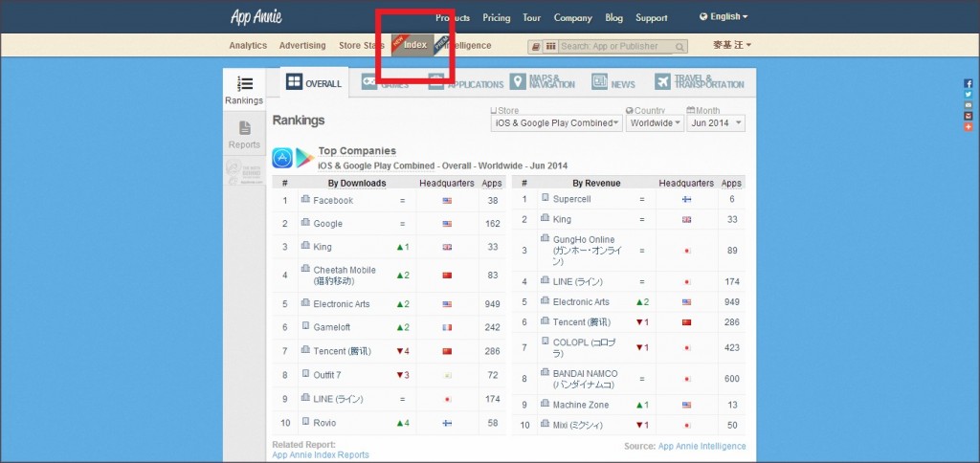Open the Rankings sidebar panel
This screenshot has width=980, height=463.
[x=244, y=91]
